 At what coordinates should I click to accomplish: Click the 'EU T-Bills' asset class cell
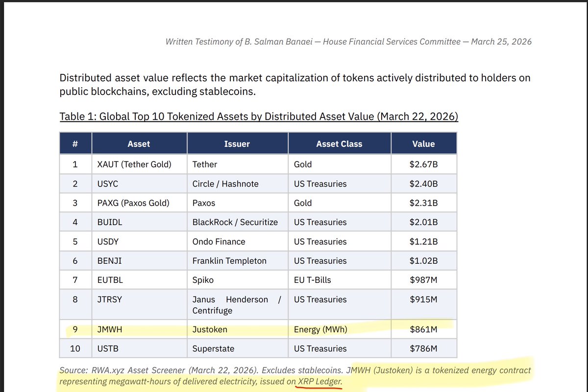(339, 280)
